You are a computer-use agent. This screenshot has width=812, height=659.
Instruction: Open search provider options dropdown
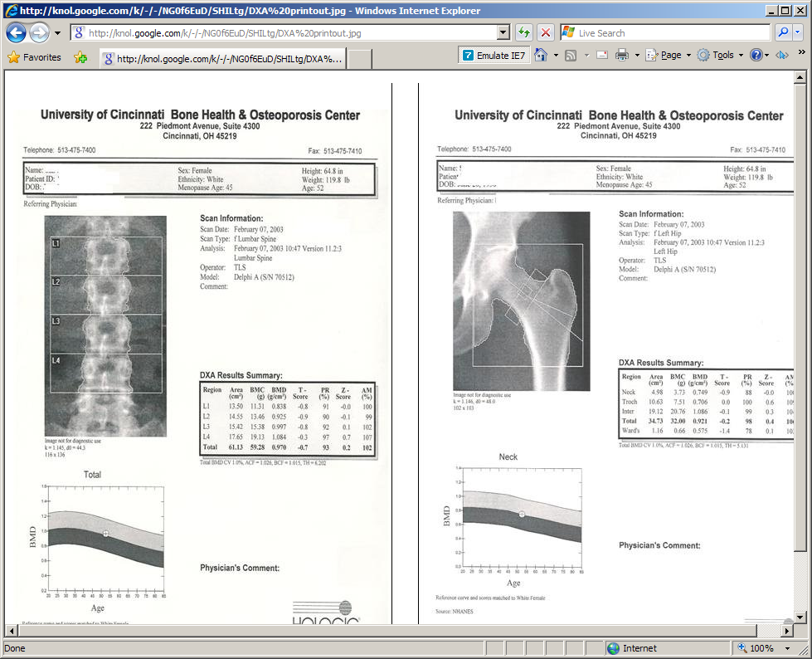pos(798,32)
